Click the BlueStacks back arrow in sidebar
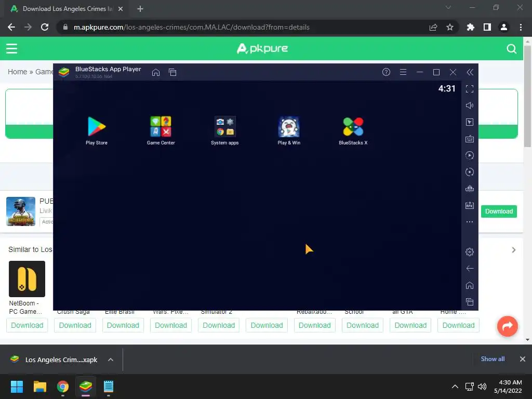The image size is (532, 399). point(470,269)
